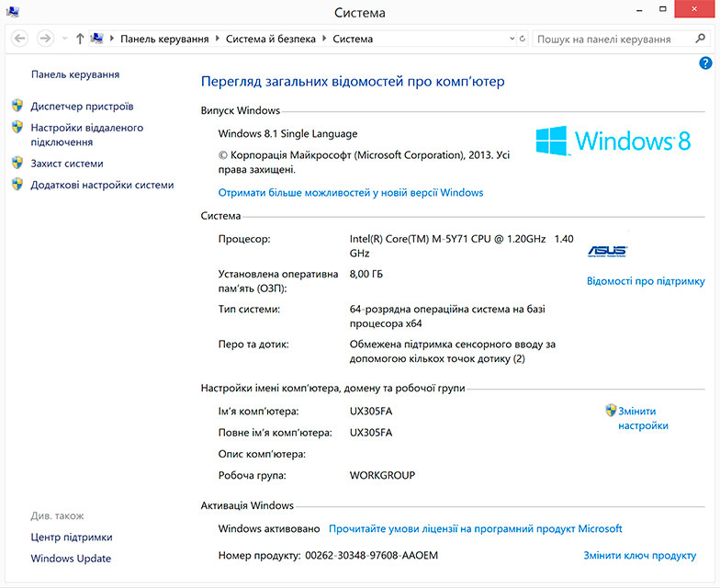The image size is (720, 588).
Task: Select processor value Intel(R) Core(TM) M-5Y71
Action: [x=461, y=246]
